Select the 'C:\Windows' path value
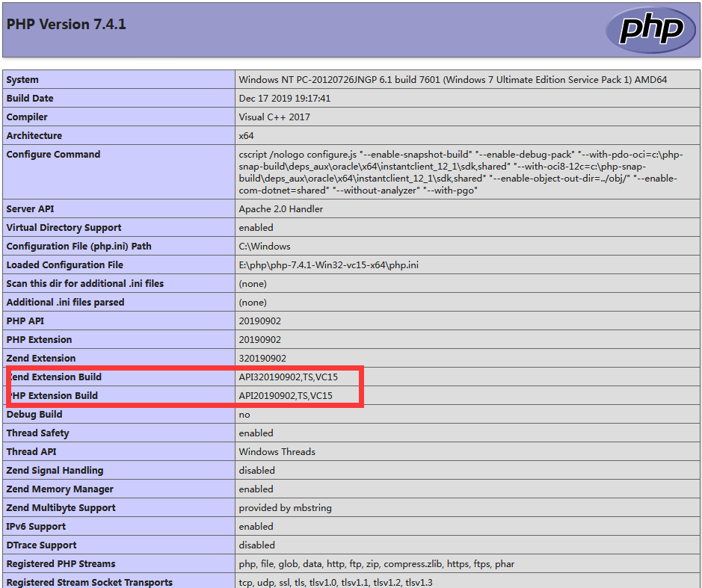This screenshot has width=702, height=588. [x=265, y=247]
